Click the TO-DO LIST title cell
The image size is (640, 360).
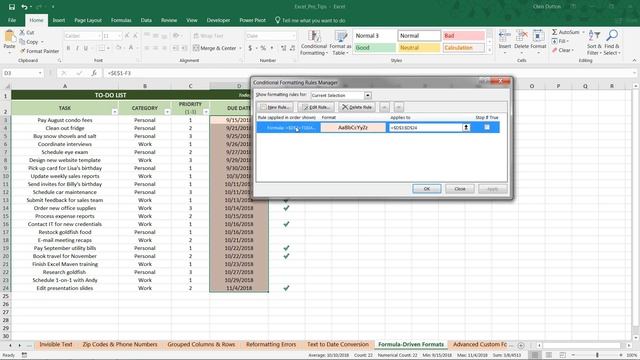pos(110,95)
